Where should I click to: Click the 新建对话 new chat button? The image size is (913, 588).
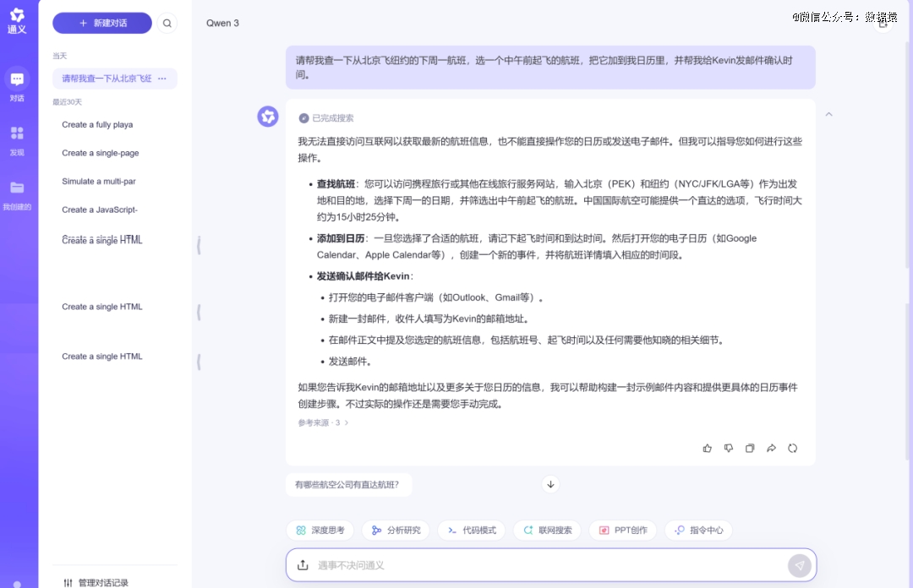click(x=102, y=24)
